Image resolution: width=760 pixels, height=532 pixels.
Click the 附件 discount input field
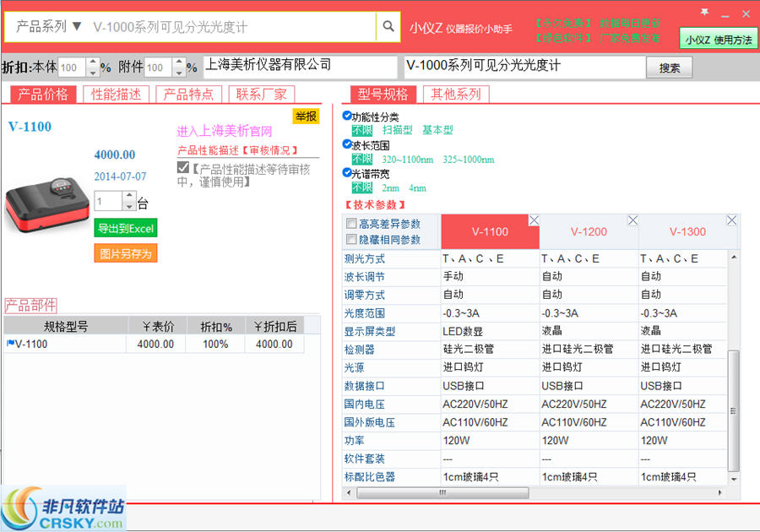coord(158,68)
